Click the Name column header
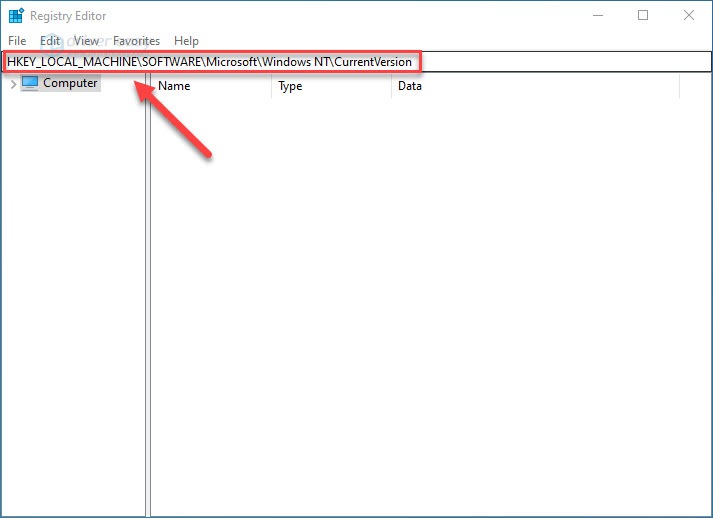The width and height of the screenshot is (713, 518). click(x=211, y=86)
